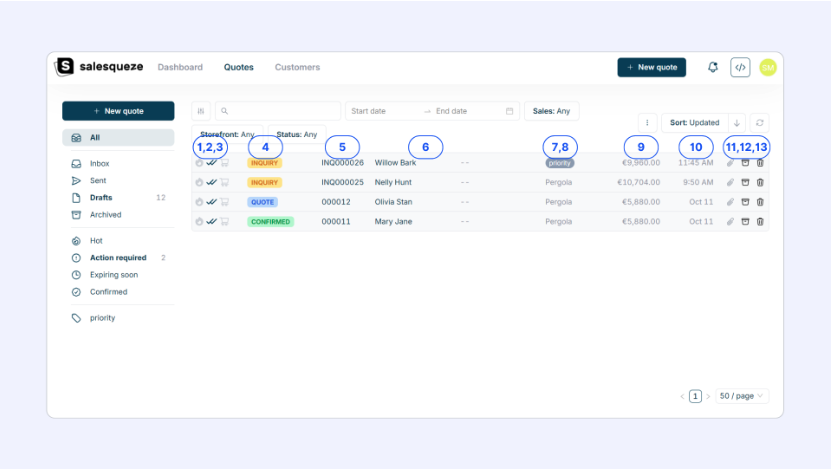Click the quote search field
This screenshot has height=470, width=833.
(278, 111)
